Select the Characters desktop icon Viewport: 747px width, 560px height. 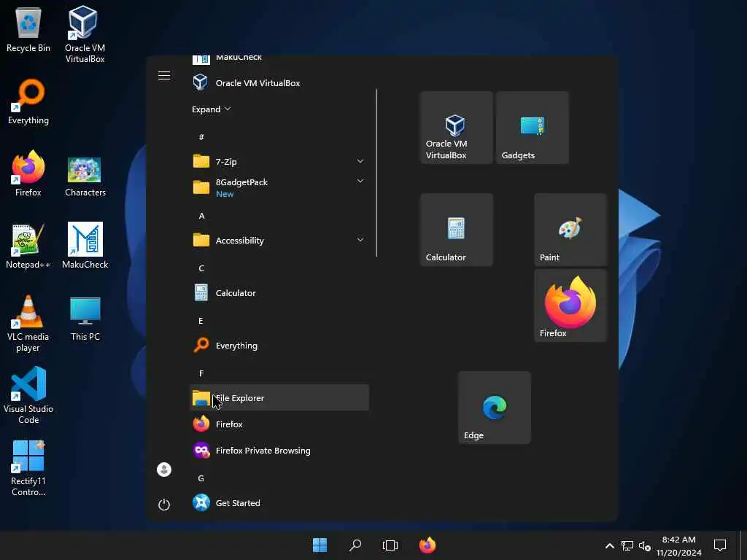point(85,176)
